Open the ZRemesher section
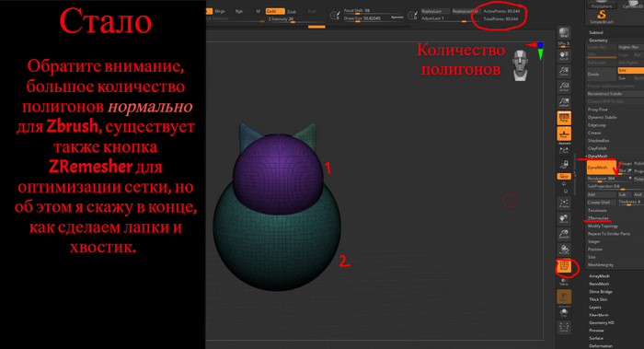Image resolution: width=644 pixels, height=349 pixels. click(598, 218)
